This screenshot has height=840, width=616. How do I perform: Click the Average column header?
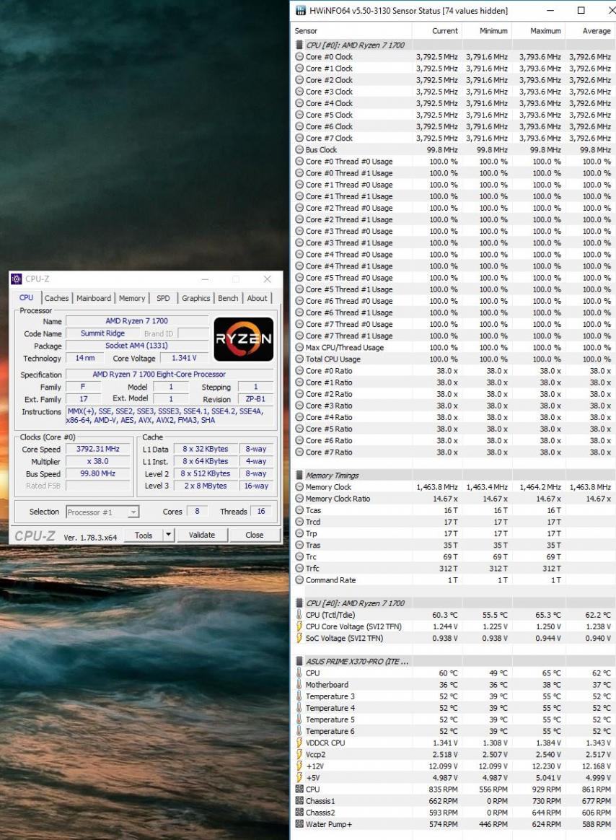pos(589,31)
